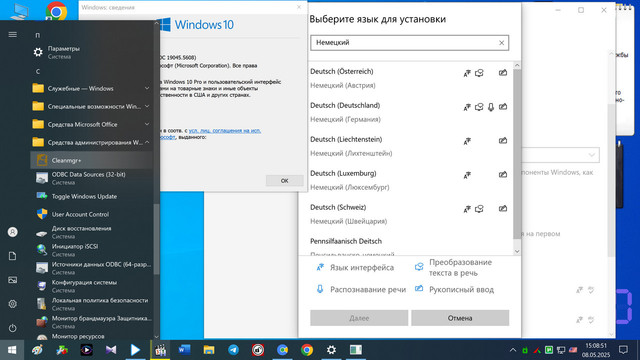640x360 pixels.
Task: Open the усл. лиц. соглашения link
Action: click(x=225, y=131)
